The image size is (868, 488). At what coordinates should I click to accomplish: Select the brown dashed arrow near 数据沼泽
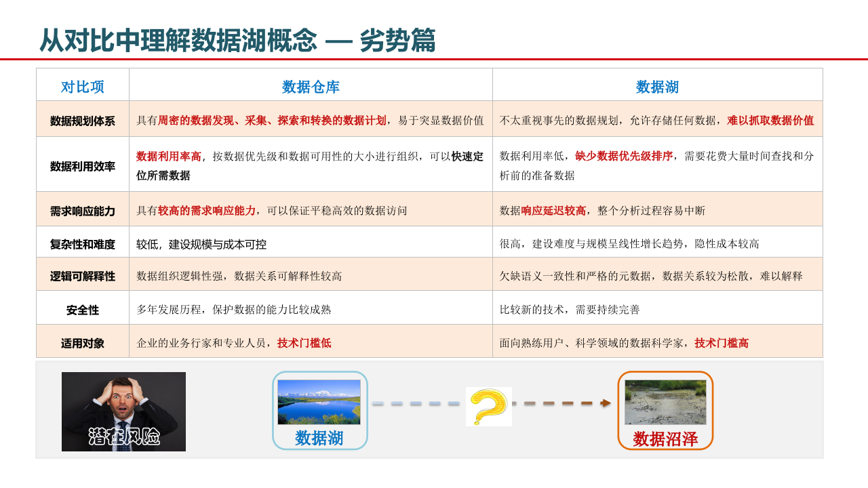(x=563, y=405)
